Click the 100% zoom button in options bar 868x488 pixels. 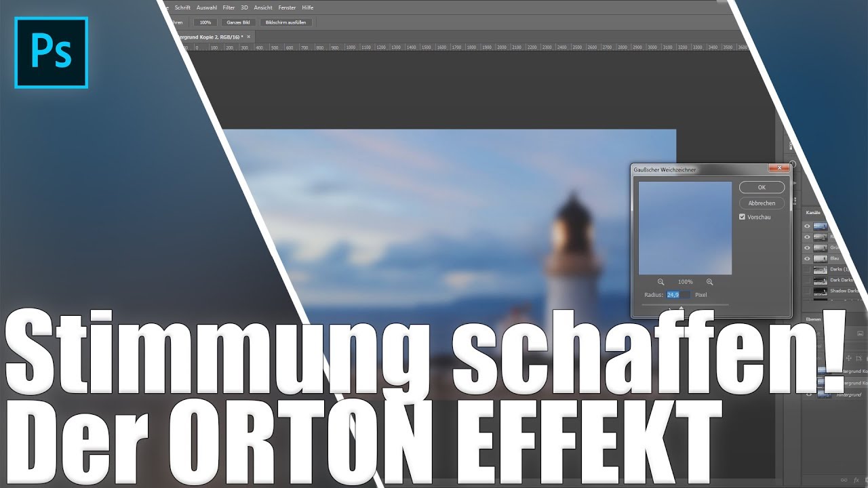205,22
